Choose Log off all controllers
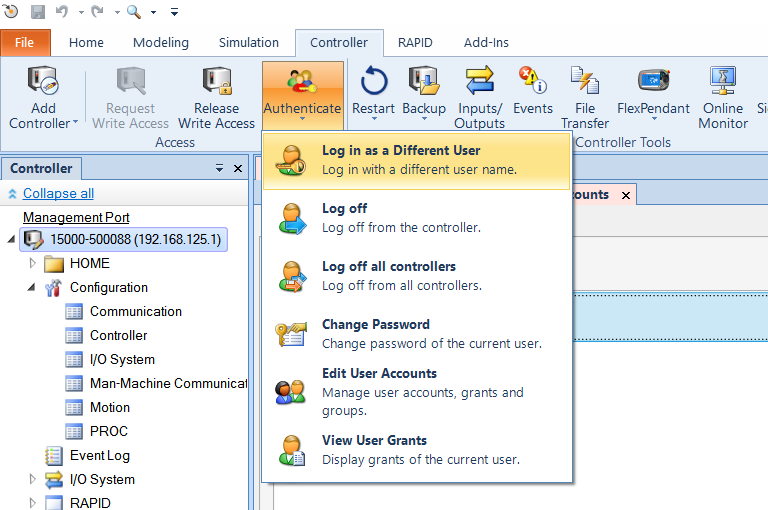Viewport: 768px width, 510px height. (x=417, y=276)
